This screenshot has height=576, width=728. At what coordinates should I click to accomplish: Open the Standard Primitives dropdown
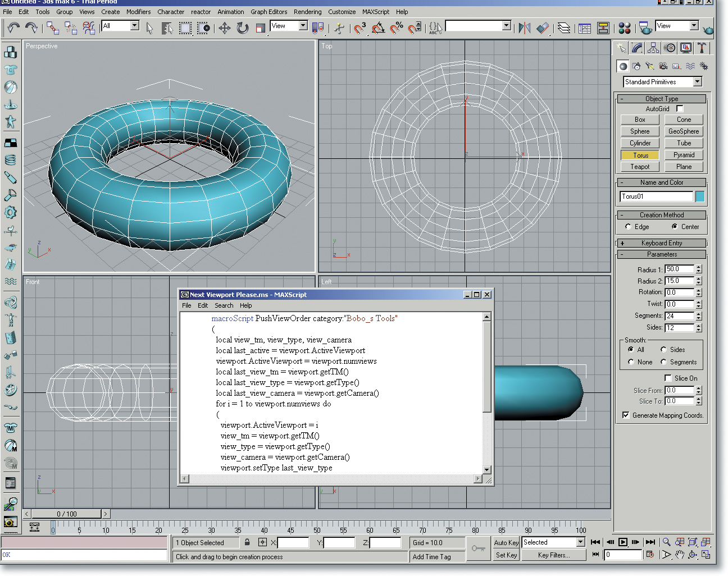pyautogui.click(x=663, y=82)
